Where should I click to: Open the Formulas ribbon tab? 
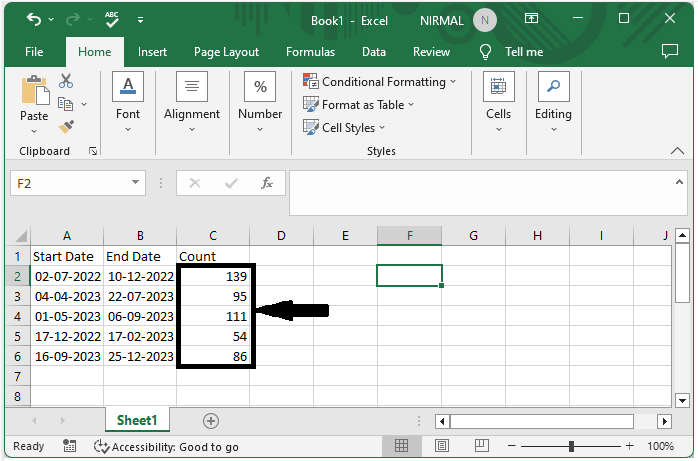pos(310,52)
